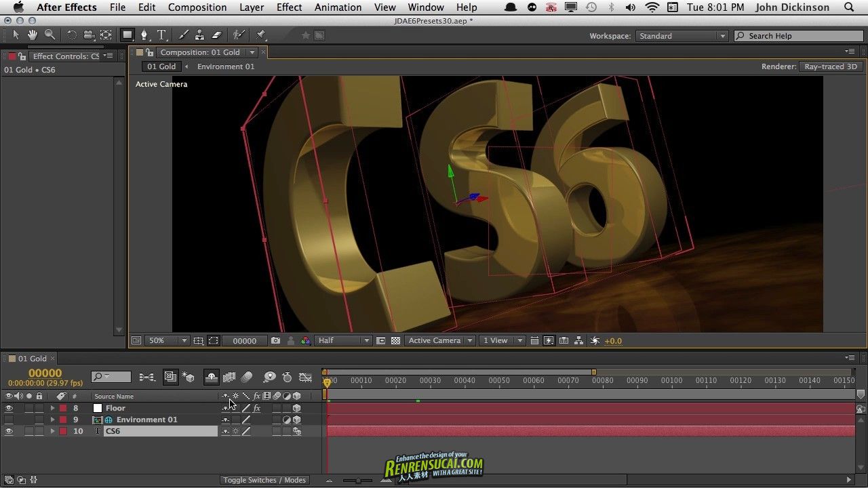The height and width of the screenshot is (488, 868).
Task: Open the Workspace Standard dropdown
Action: point(682,36)
